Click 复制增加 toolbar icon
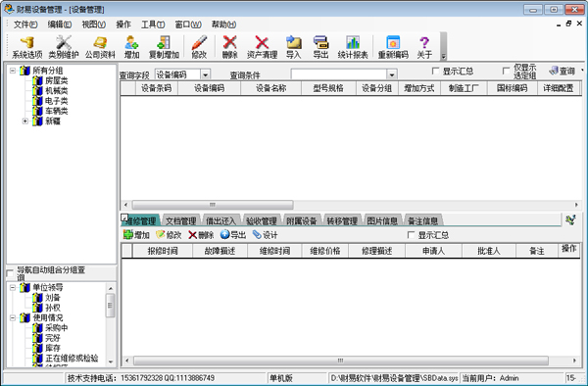This screenshot has width=588, height=386. (x=164, y=47)
